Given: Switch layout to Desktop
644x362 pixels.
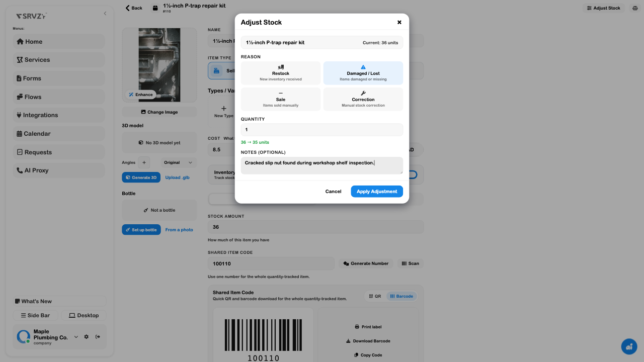Looking at the screenshot, I should (84, 315).
